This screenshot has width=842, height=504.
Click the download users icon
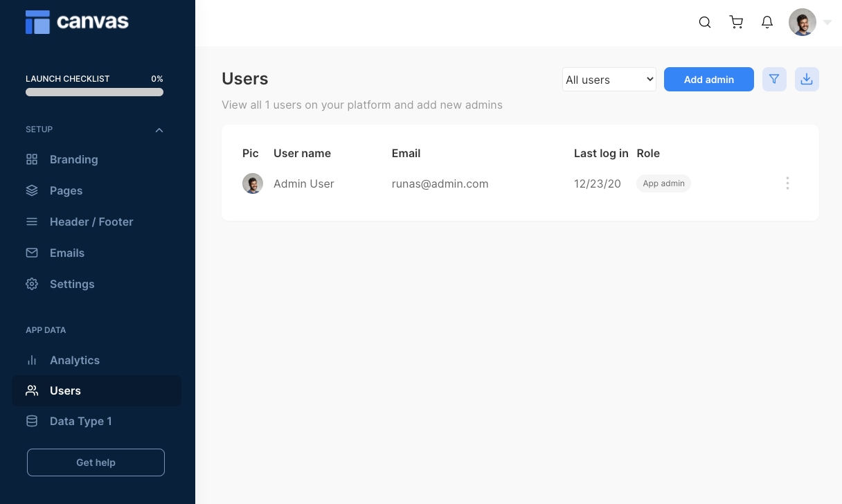(807, 80)
